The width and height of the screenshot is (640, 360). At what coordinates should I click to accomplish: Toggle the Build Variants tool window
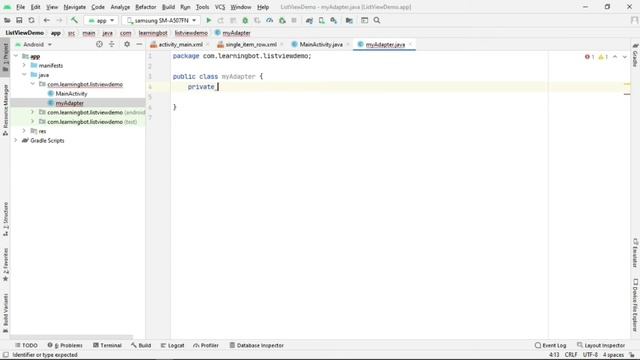click(x=5, y=313)
